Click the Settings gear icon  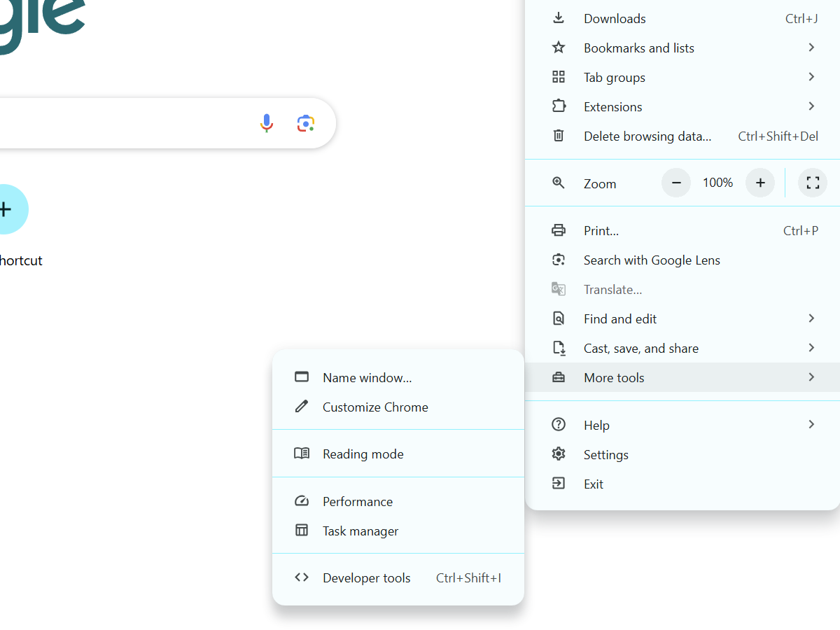[559, 454]
